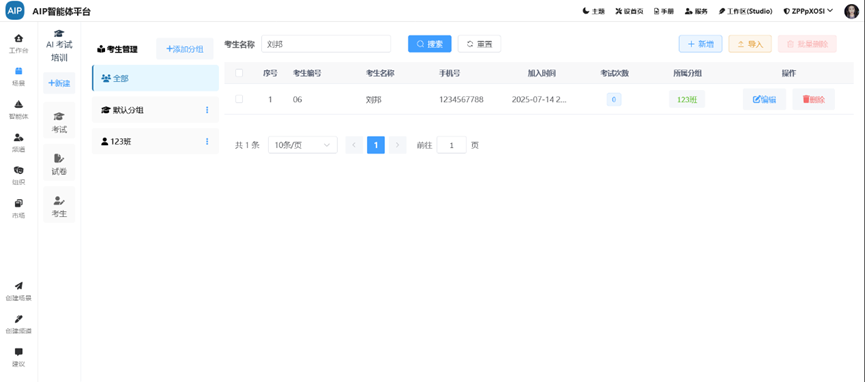This screenshot has width=865, height=382.
Task: Open the 试卷 panel icon
Action: (59, 159)
